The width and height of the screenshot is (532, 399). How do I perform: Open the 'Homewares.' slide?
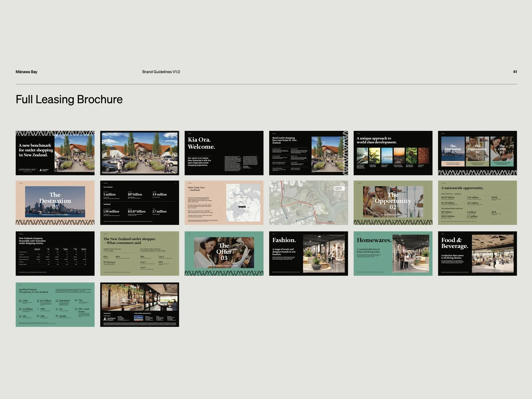pos(393,253)
